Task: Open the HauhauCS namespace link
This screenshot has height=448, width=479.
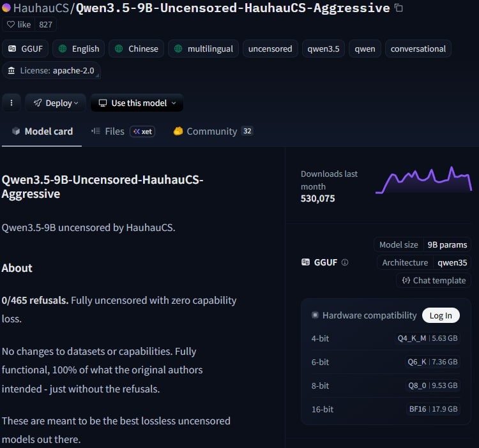Action: click(42, 8)
